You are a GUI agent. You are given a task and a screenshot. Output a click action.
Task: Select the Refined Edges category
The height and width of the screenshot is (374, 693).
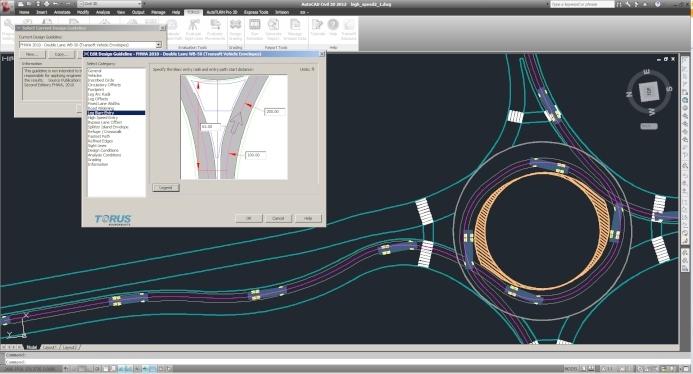[x=100, y=141]
